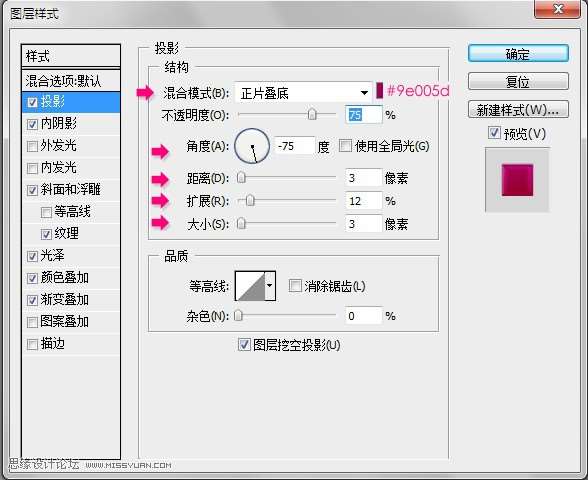Open the 等高线 contour picker arrow
The height and width of the screenshot is (480, 588).
[x=270, y=286]
